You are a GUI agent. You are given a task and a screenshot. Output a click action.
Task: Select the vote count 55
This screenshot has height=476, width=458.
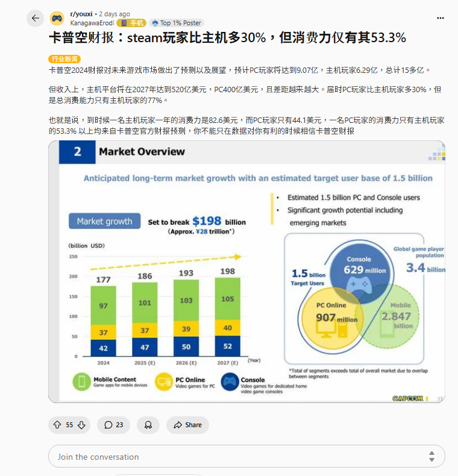tap(69, 425)
